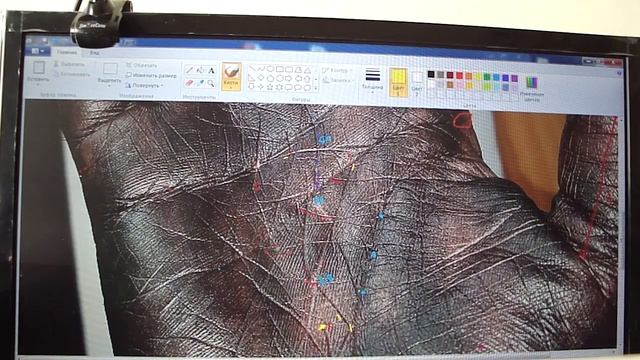640x360 pixels.
Task: Pick the dark red color swatch
Action: (x=450, y=75)
